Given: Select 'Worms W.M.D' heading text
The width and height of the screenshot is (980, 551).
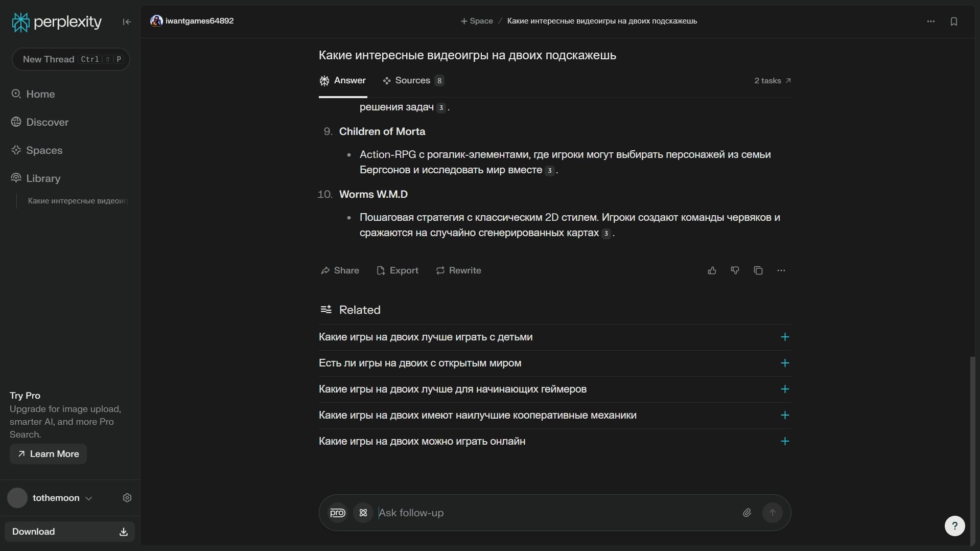Looking at the screenshot, I should coord(374,194).
